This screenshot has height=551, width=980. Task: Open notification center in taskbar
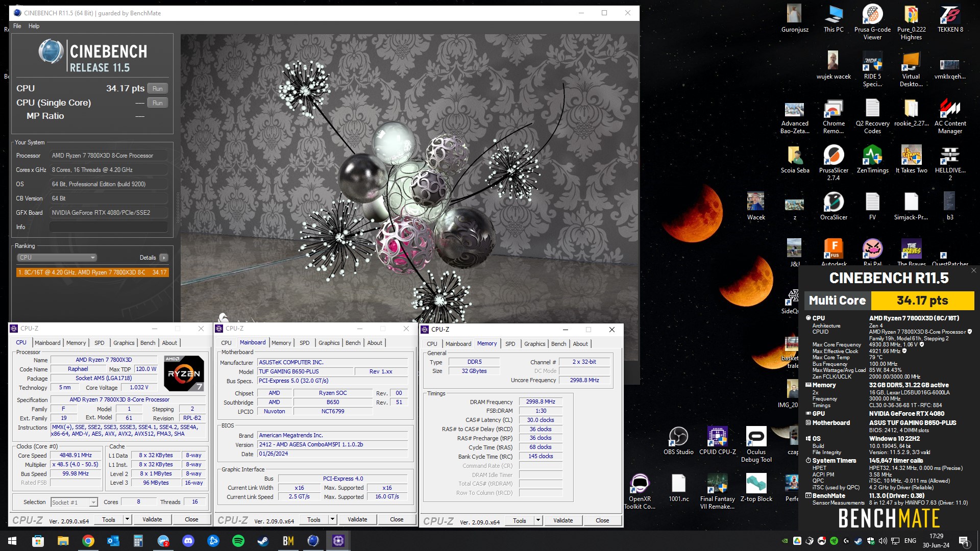tap(964, 541)
